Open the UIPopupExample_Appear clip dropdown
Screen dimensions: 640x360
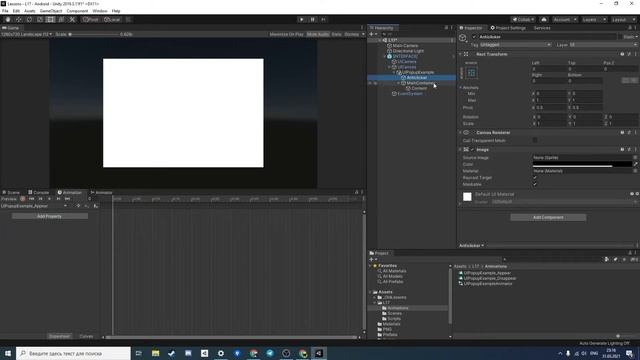point(34,206)
